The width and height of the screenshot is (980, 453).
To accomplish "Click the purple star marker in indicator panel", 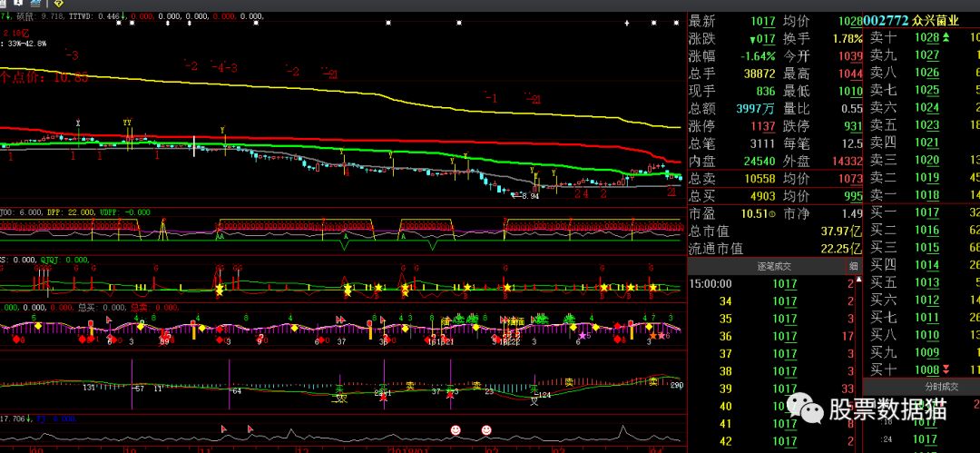I will 583,336.
